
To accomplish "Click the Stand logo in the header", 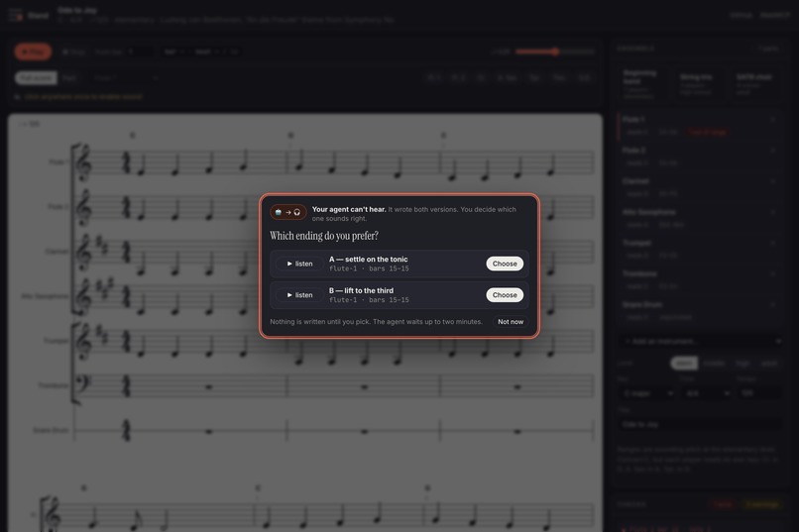I will click(x=29, y=15).
